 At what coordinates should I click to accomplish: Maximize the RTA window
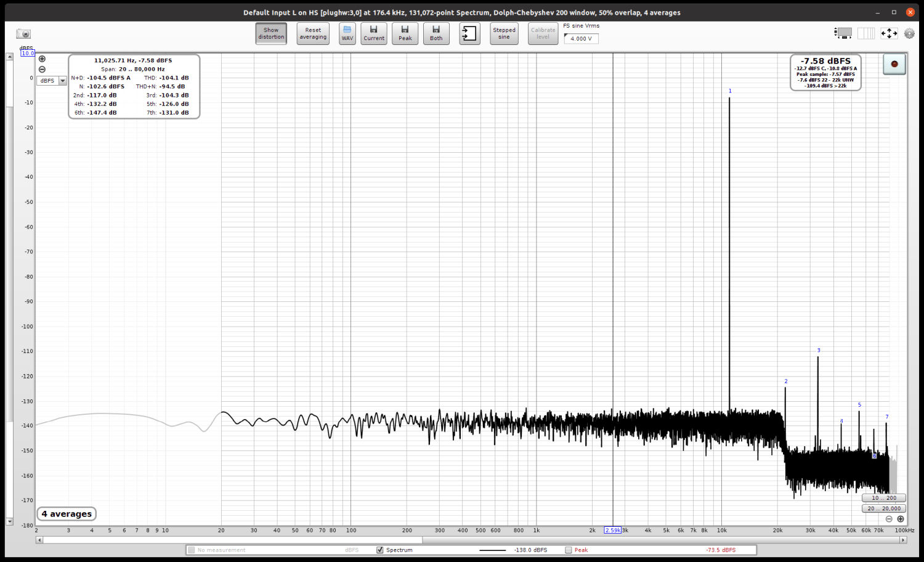[894, 12]
